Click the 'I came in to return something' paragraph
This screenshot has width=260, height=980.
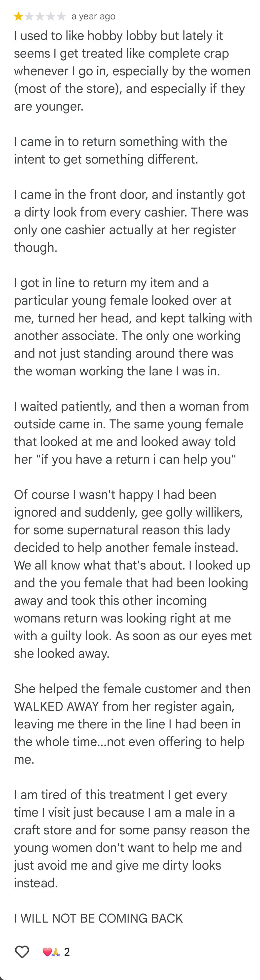tap(120, 150)
